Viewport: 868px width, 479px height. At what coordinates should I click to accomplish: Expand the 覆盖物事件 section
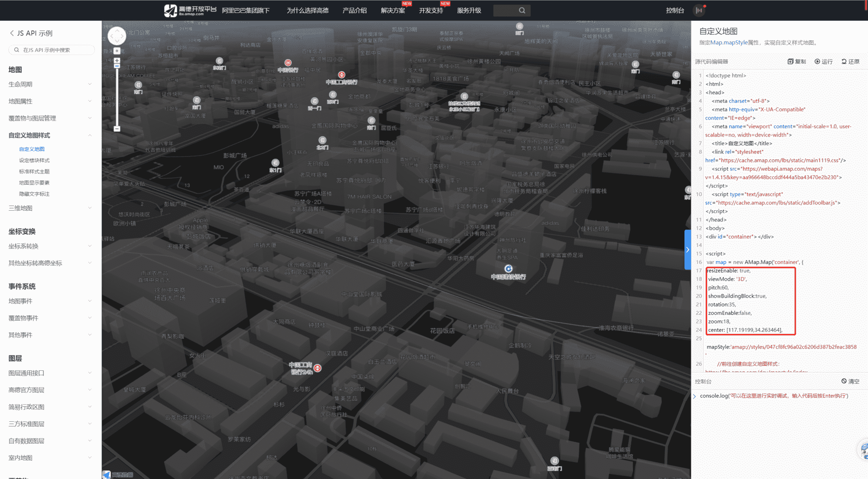(50, 318)
